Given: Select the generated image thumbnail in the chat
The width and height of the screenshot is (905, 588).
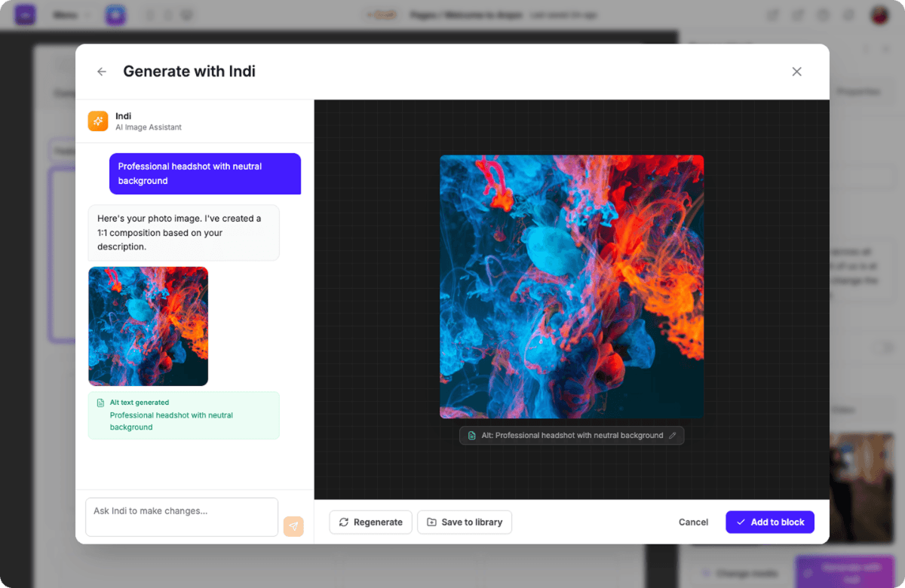Looking at the screenshot, I should click(148, 326).
